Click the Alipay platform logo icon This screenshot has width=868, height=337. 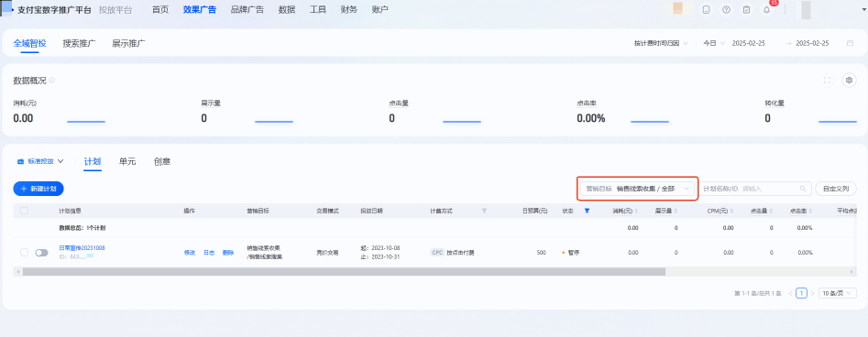click(x=6, y=8)
